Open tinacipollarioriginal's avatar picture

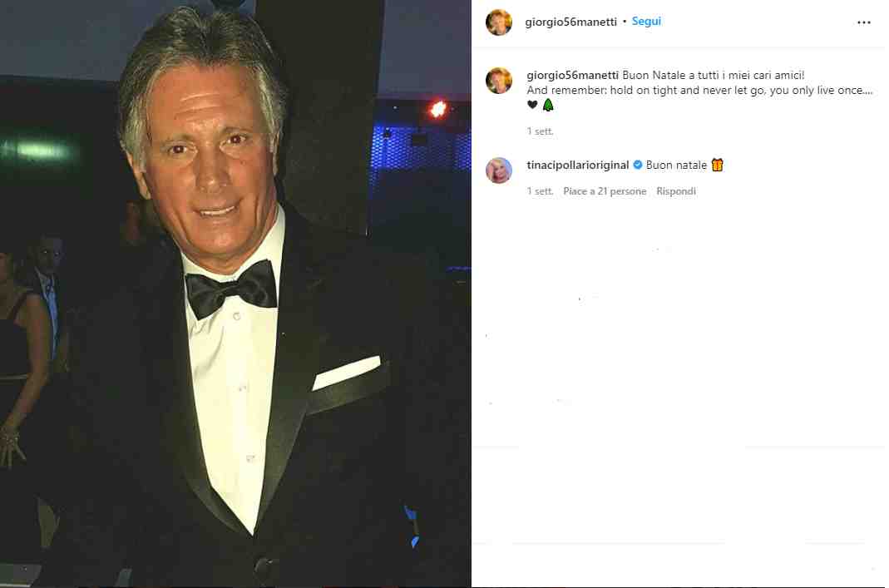[499, 170]
